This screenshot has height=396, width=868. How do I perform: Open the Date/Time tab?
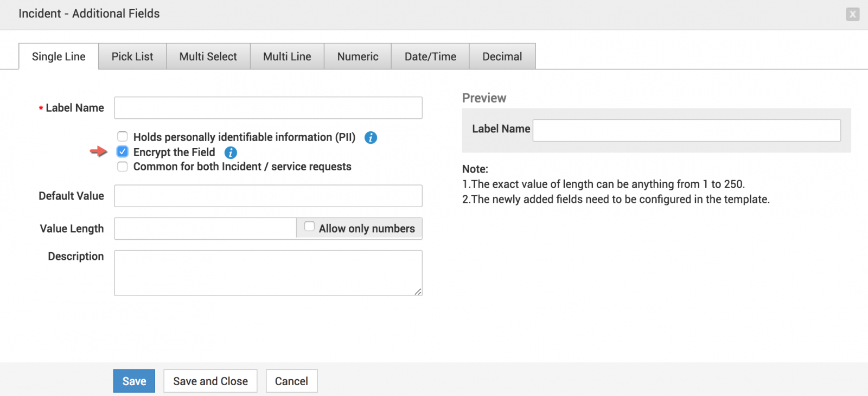[x=430, y=56]
